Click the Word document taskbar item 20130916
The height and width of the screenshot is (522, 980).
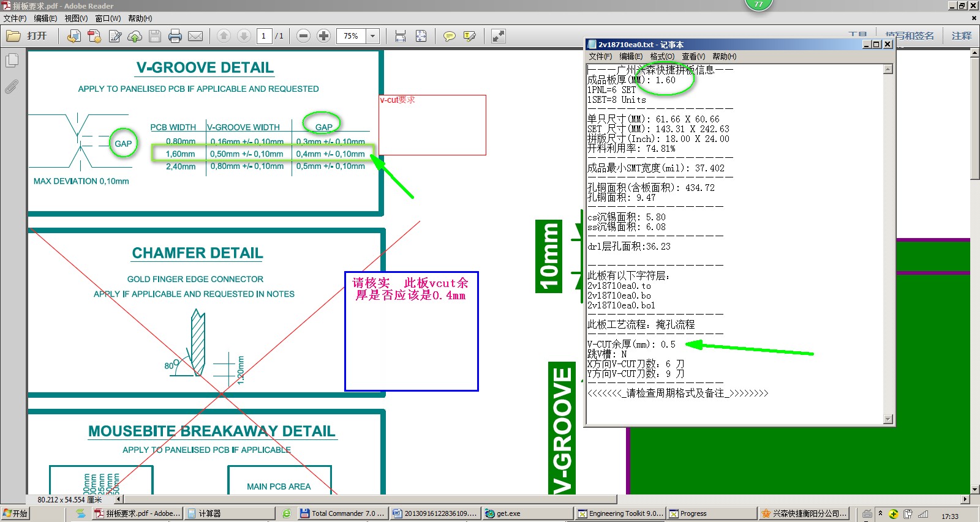click(435, 513)
